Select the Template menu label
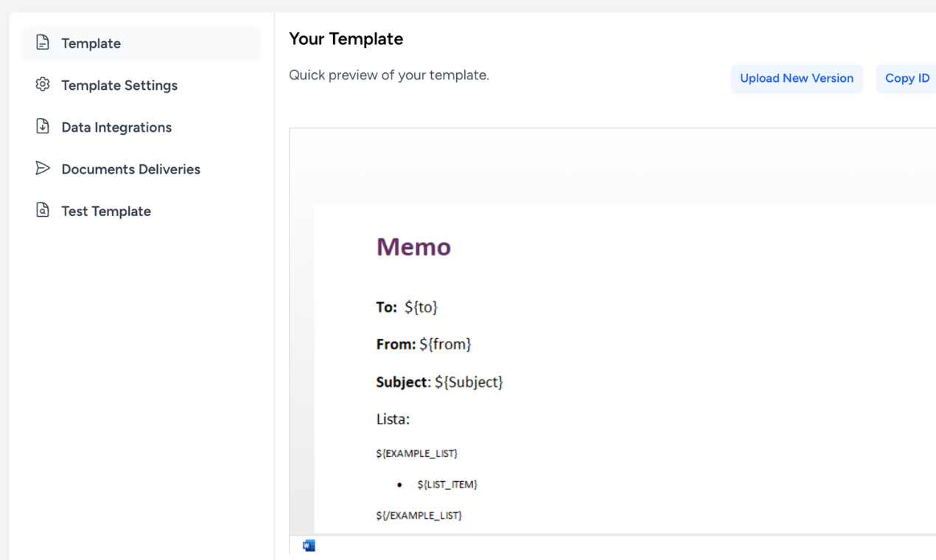The width and height of the screenshot is (936, 560). coord(91,43)
